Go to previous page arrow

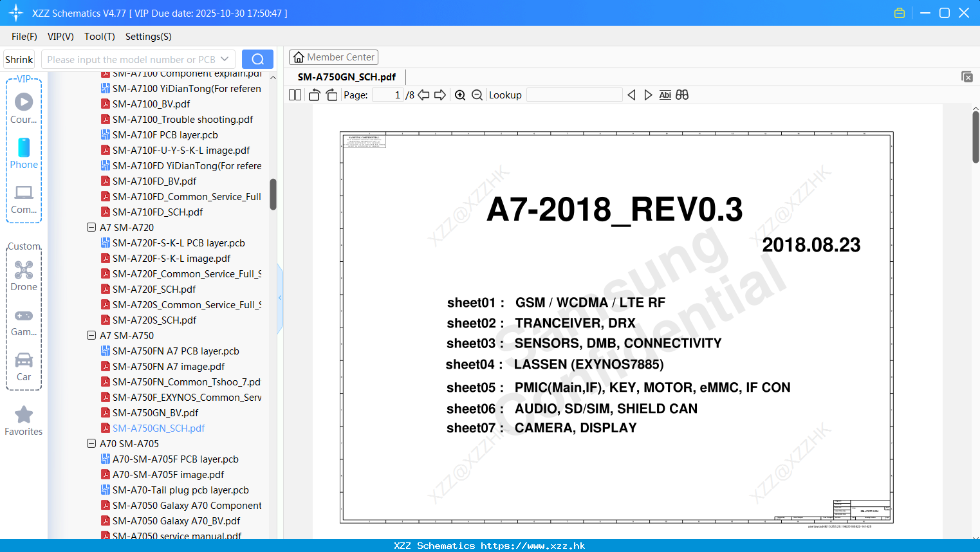coord(423,95)
